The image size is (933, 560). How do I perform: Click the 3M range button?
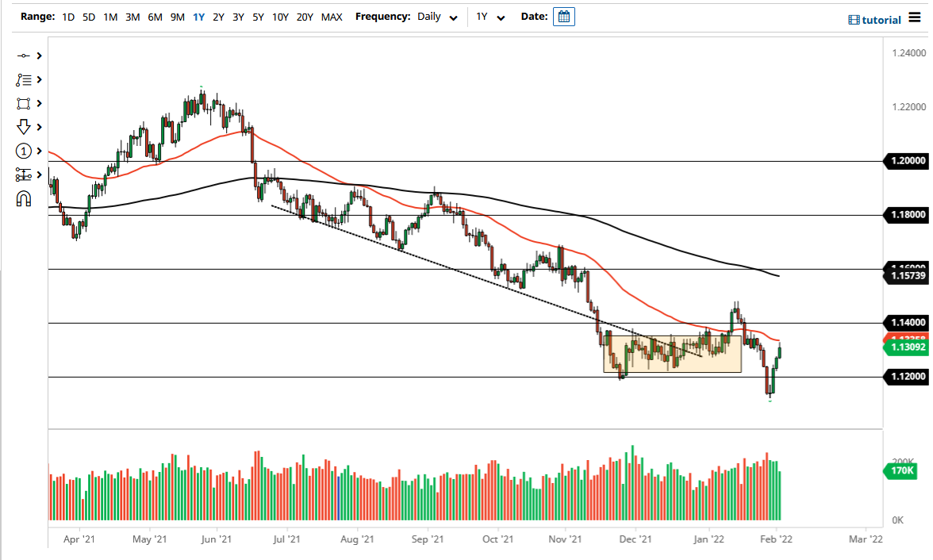click(x=131, y=16)
